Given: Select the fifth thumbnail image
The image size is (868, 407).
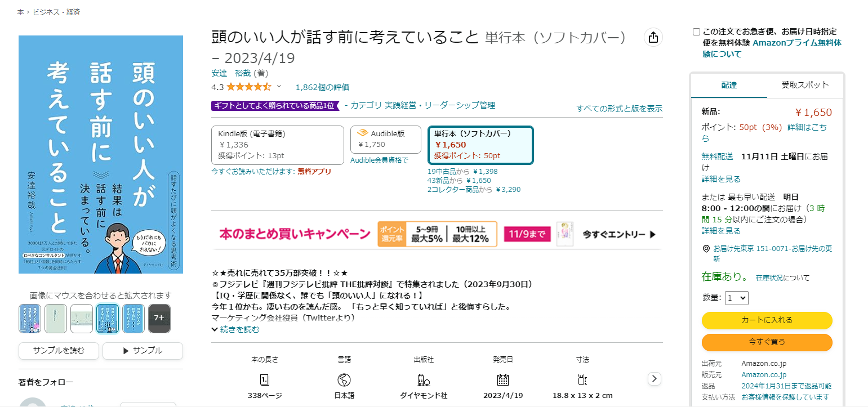Looking at the screenshot, I should point(133,319).
